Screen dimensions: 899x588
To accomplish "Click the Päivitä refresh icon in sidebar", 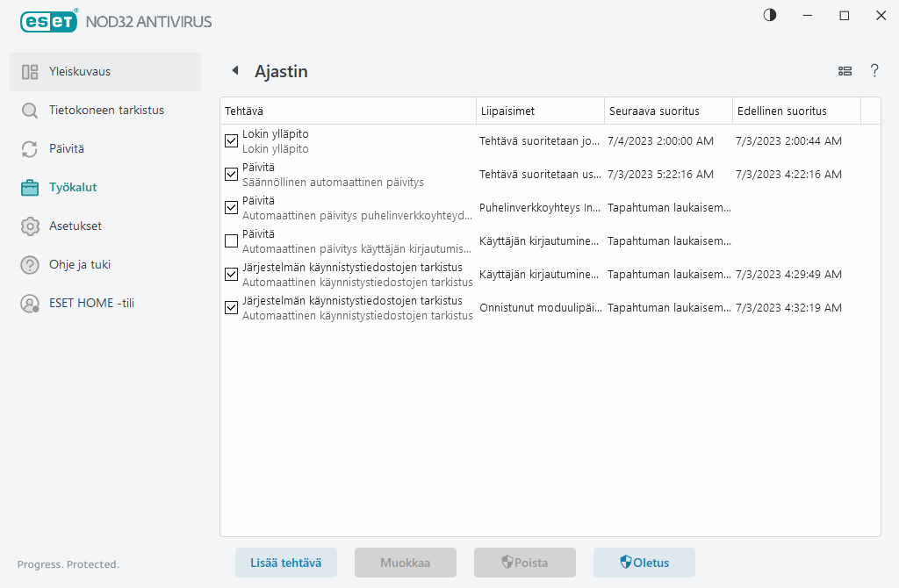I will point(30,149).
